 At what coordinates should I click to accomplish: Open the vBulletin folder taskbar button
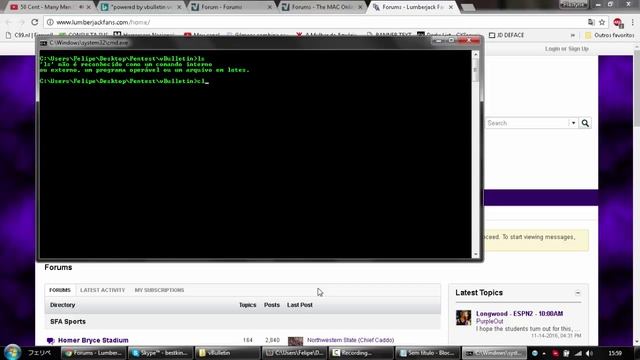click(227, 353)
